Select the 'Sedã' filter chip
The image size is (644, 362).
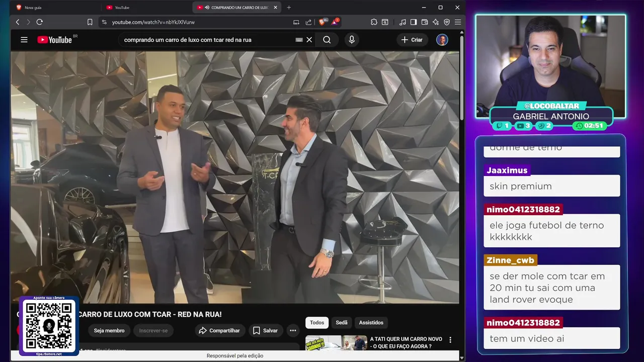(x=342, y=322)
